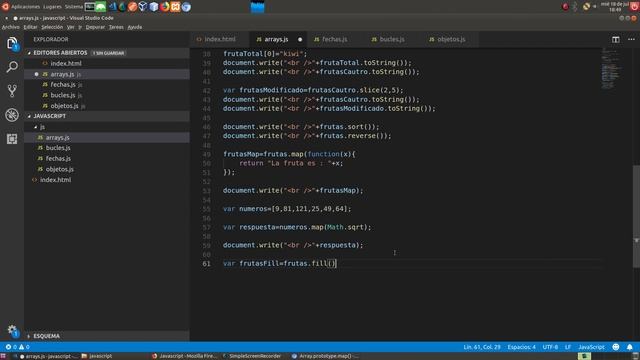The image size is (640, 360).
Task: Launch Firefox from the top panel
Action: point(164,7)
